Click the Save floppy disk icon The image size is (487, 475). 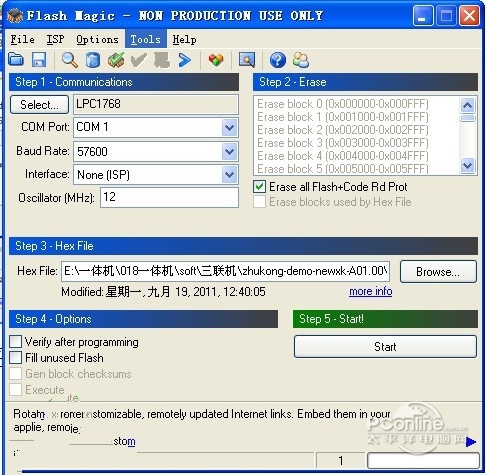[39, 60]
